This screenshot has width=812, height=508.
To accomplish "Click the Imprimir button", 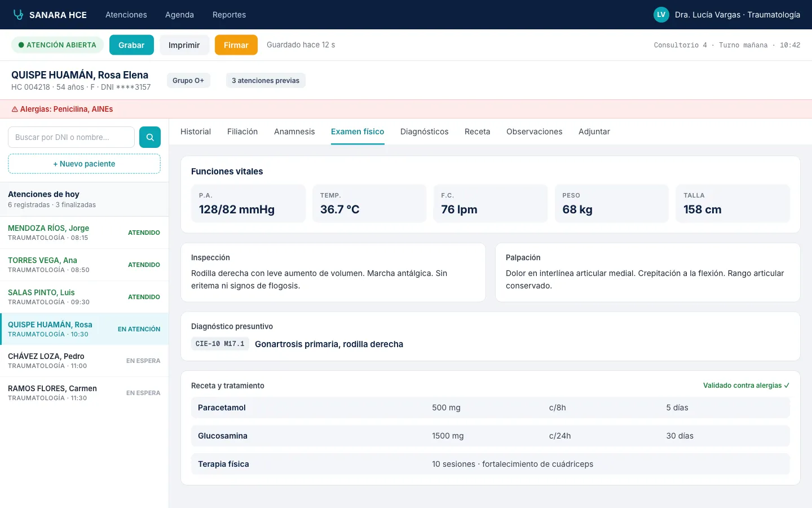I will [x=184, y=45].
